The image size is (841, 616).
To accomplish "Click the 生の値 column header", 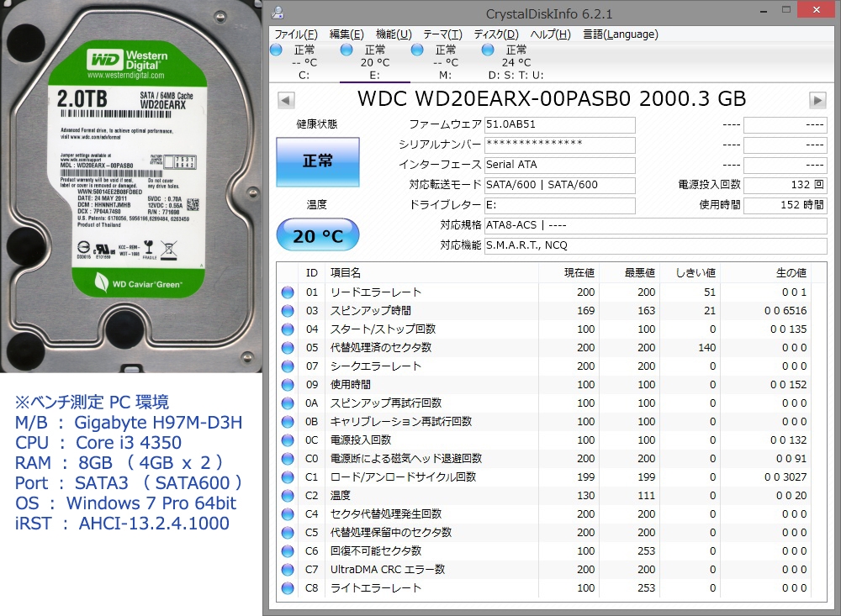I will coord(766,273).
